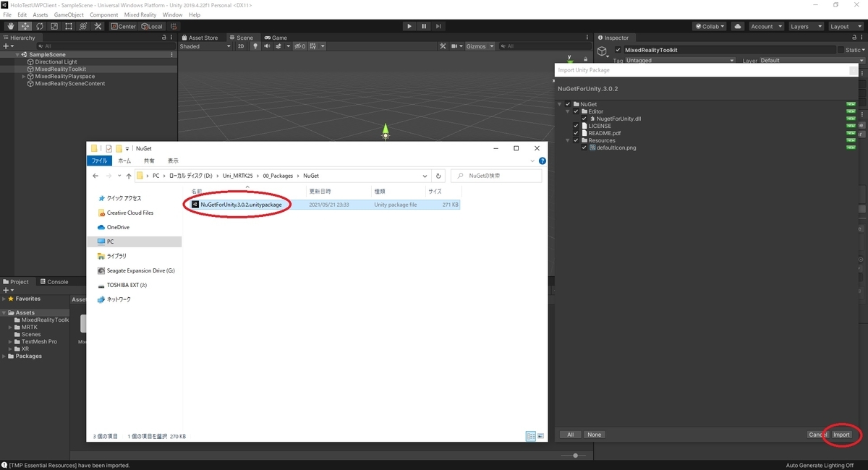Toggle scene audio speaker icon

pyautogui.click(x=267, y=46)
